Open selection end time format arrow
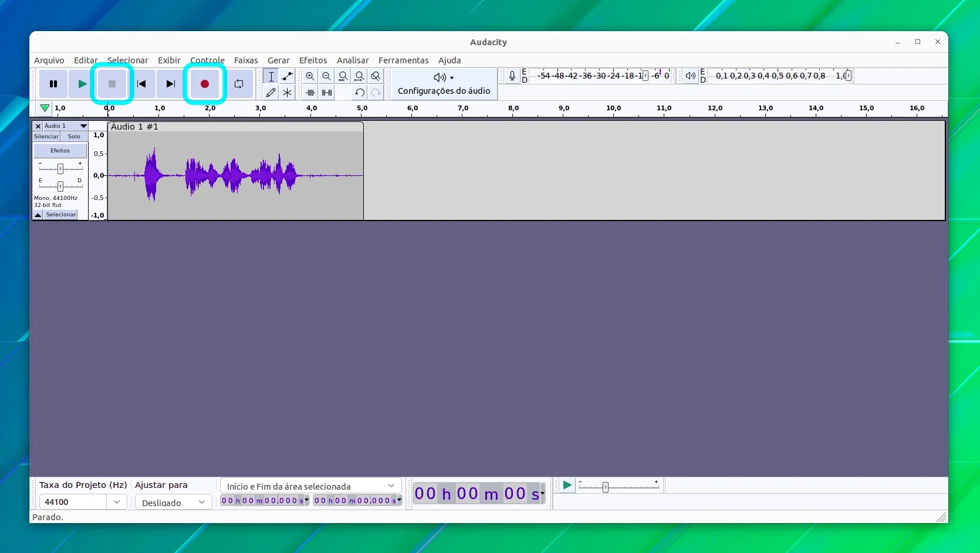This screenshot has width=980, height=553. [399, 500]
